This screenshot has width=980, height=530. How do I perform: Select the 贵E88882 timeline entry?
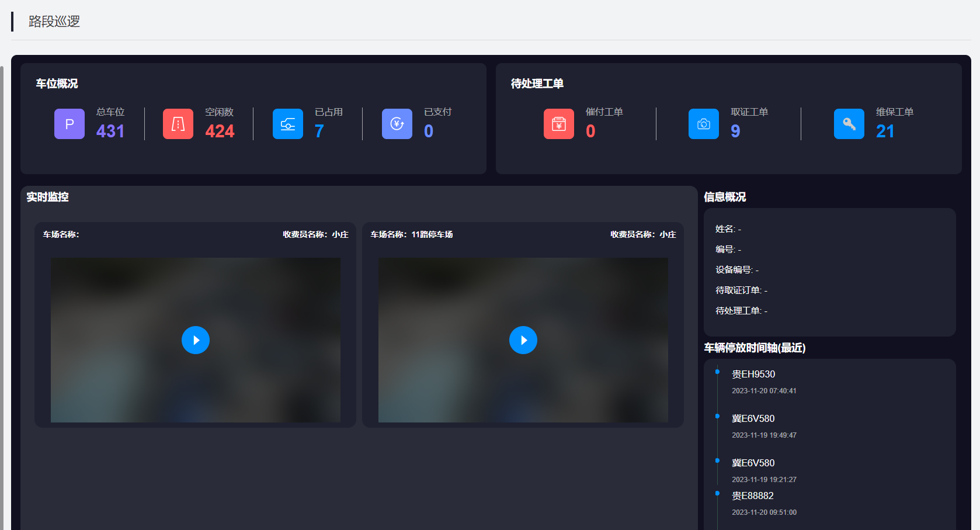(x=753, y=496)
